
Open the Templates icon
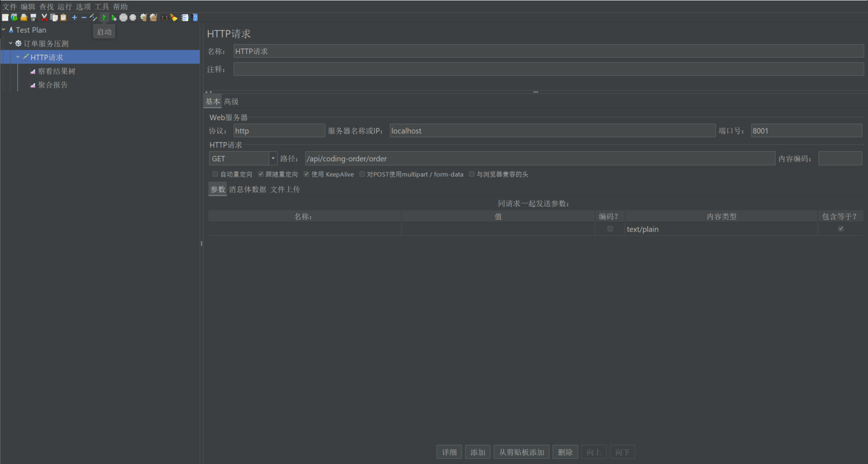point(14,18)
